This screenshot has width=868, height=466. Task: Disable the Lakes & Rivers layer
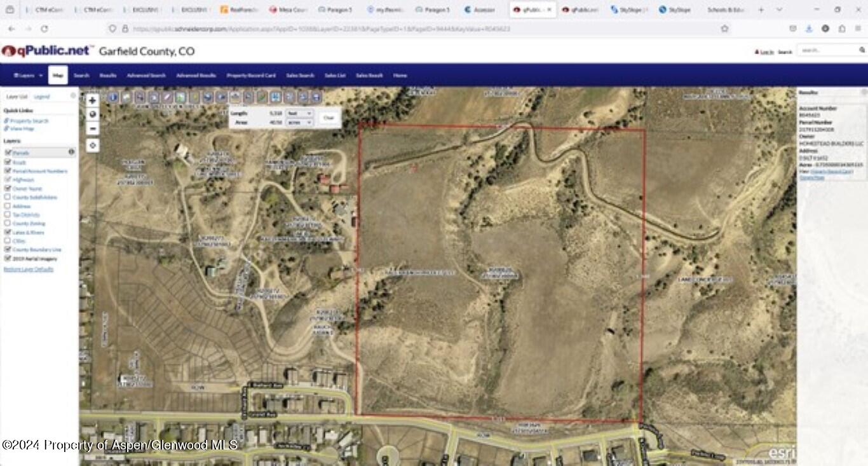[8, 232]
